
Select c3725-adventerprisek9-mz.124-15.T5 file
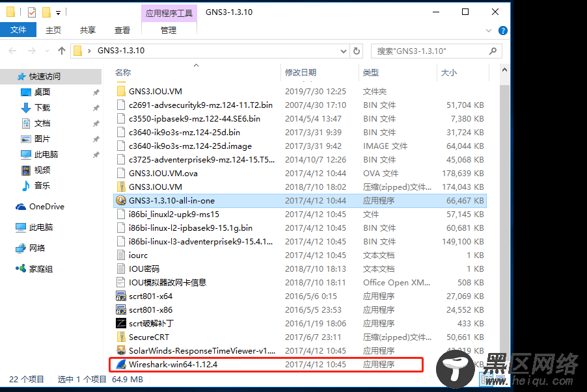299,160
